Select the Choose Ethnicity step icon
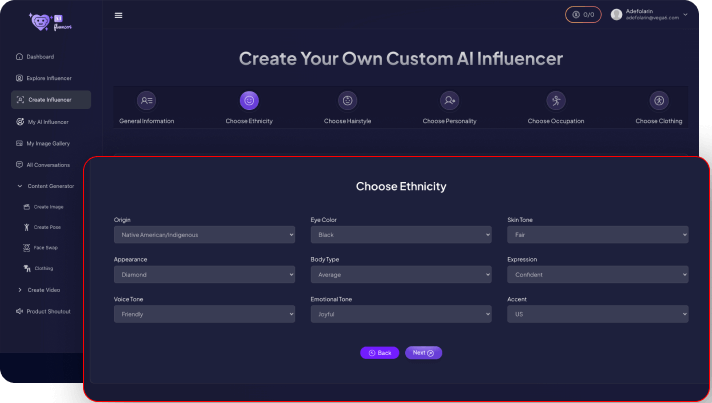The width and height of the screenshot is (712, 403). 249,101
